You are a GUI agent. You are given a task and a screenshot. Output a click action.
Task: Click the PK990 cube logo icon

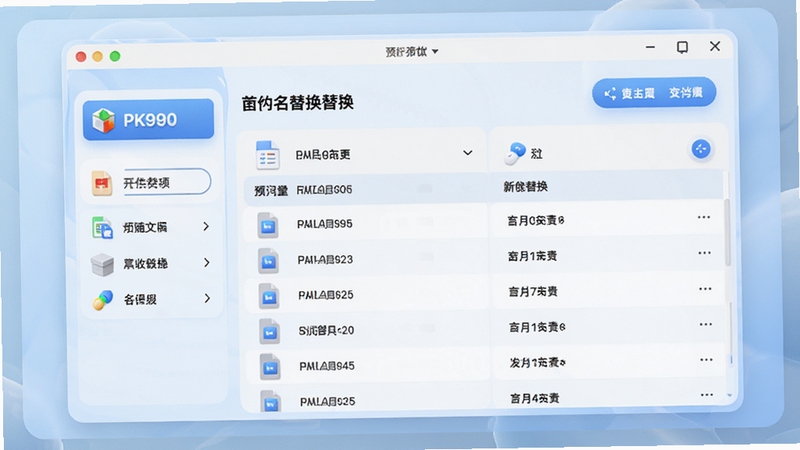tap(103, 120)
